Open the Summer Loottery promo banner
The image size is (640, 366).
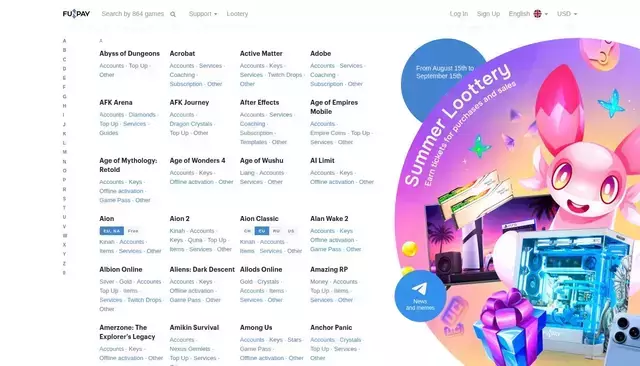click(x=517, y=202)
